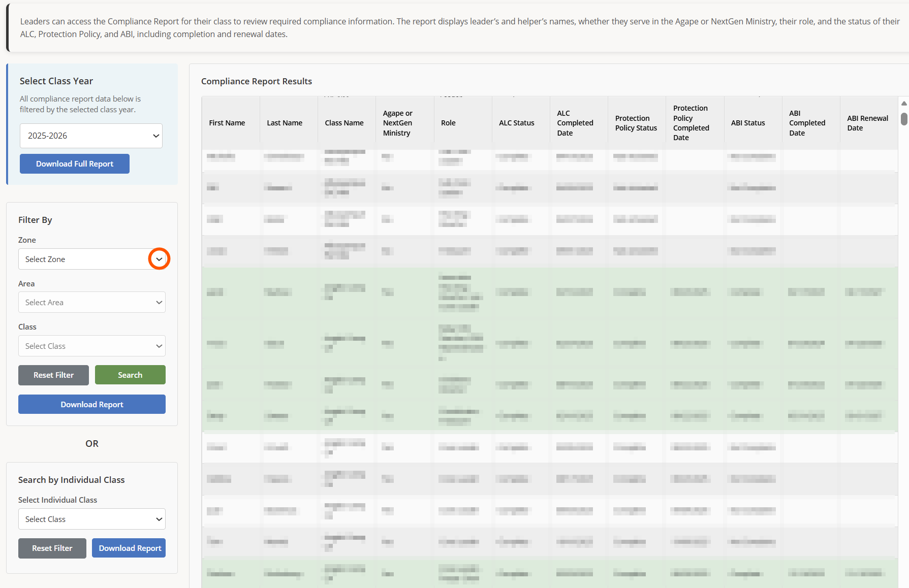Click the Download Full Report button
This screenshot has width=909, height=588.
[75, 164]
